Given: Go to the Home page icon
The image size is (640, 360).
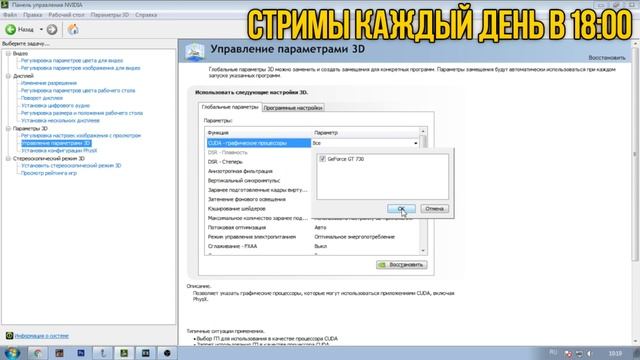Looking at the screenshot, I should tap(73, 29).
